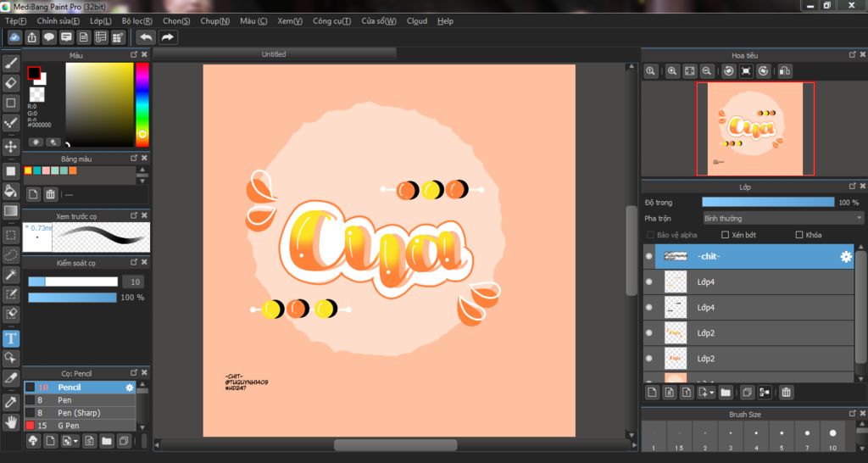Select the Pen (Sharp) brush
The height and width of the screenshot is (463, 868).
click(80, 413)
